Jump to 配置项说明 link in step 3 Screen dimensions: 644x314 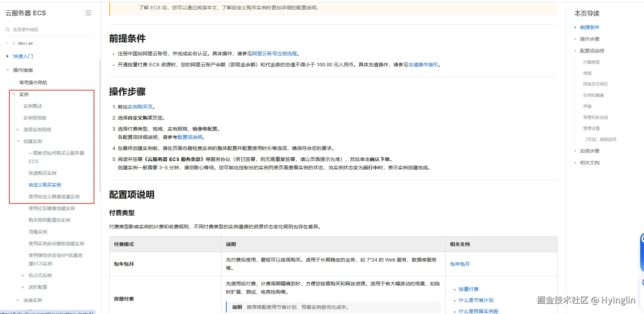(x=190, y=137)
